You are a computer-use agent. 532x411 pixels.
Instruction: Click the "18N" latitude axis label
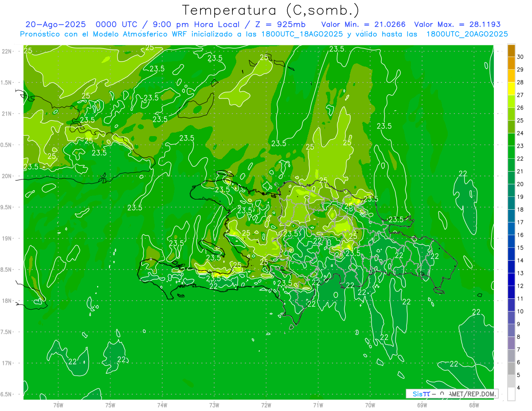coord(7,301)
